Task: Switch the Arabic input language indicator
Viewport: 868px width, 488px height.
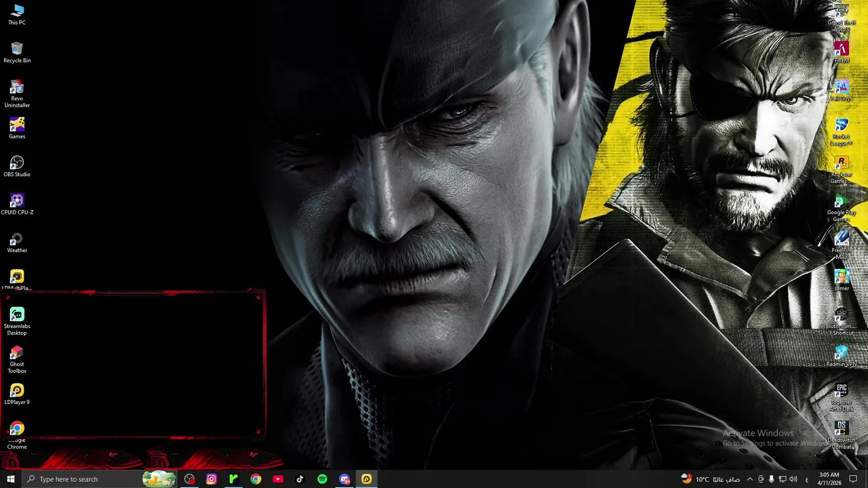Action: click(x=807, y=479)
